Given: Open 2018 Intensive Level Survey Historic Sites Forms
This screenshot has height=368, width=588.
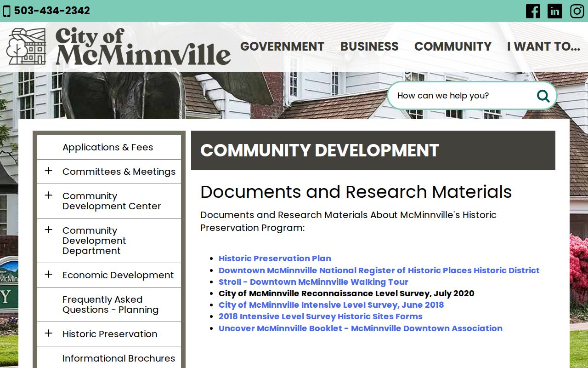Looking at the screenshot, I should coord(321,316).
